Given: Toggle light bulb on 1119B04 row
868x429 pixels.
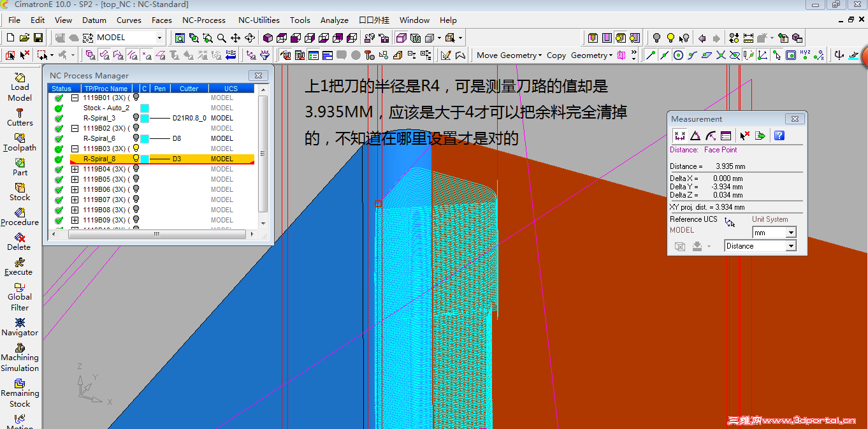Looking at the screenshot, I should coord(136,169).
